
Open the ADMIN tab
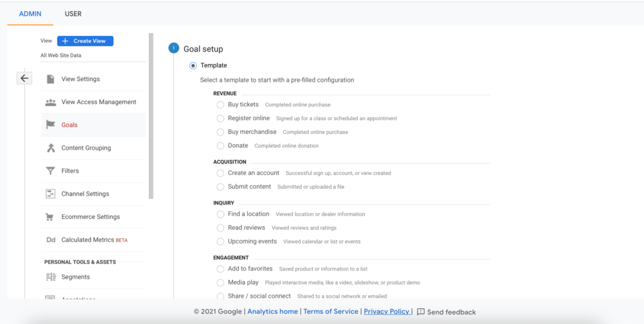pos(30,14)
